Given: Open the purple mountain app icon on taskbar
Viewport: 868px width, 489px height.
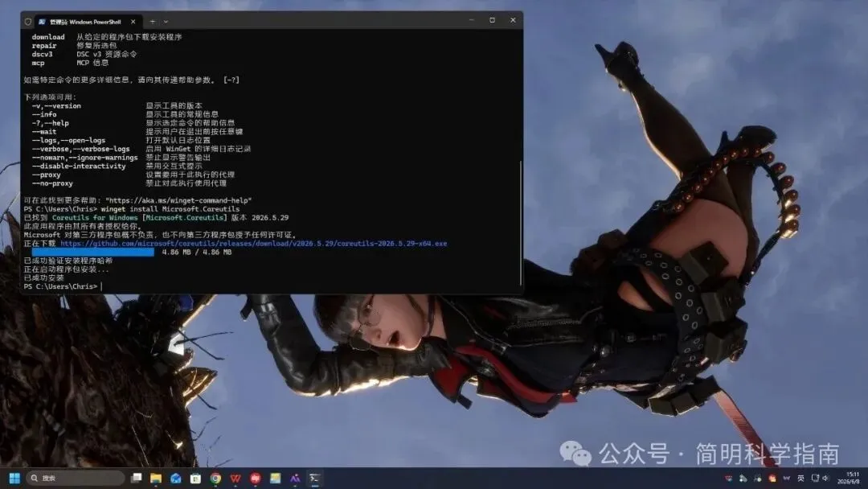Looking at the screenshot, I should point(295,478).
